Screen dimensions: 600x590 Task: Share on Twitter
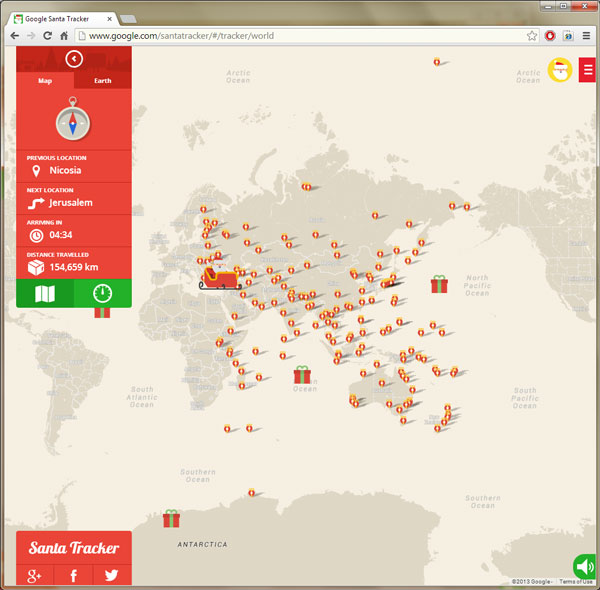click(112, 575)
